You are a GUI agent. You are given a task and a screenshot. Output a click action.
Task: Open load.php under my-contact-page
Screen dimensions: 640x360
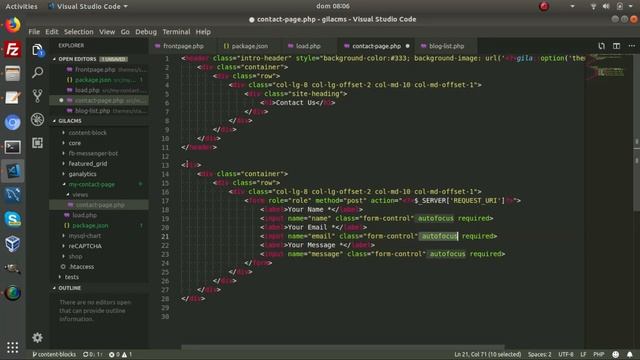pyautogui.click(x=84, y=215)
